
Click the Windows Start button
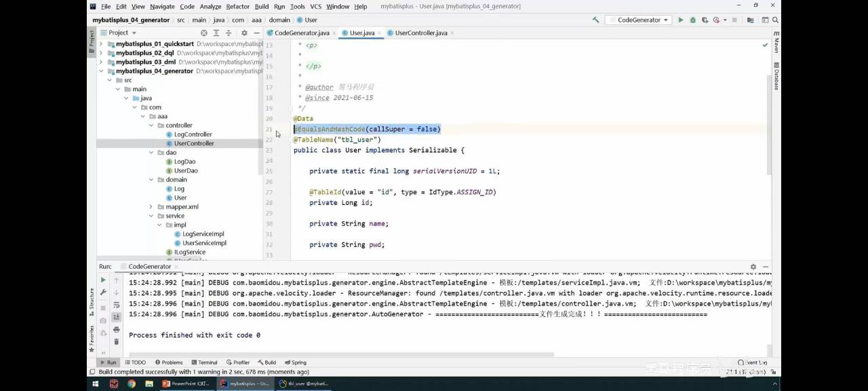tap(95, 384)
